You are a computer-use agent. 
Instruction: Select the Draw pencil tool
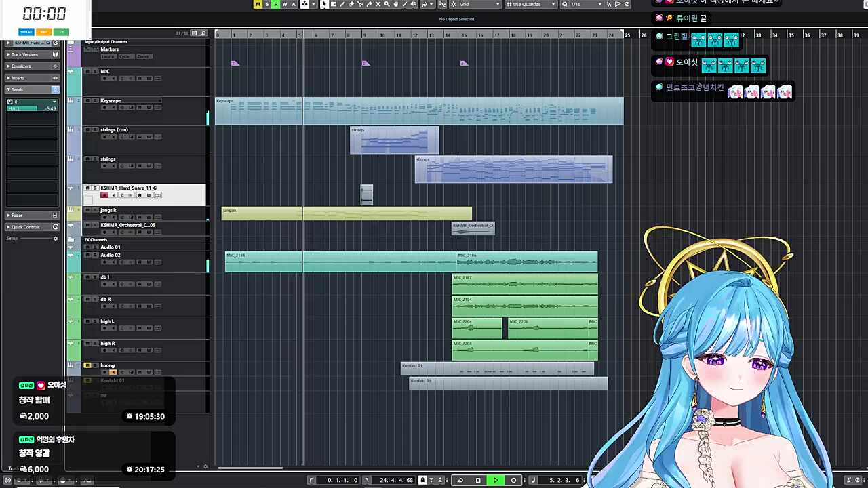pyautogui.click(x=342, y=4)
